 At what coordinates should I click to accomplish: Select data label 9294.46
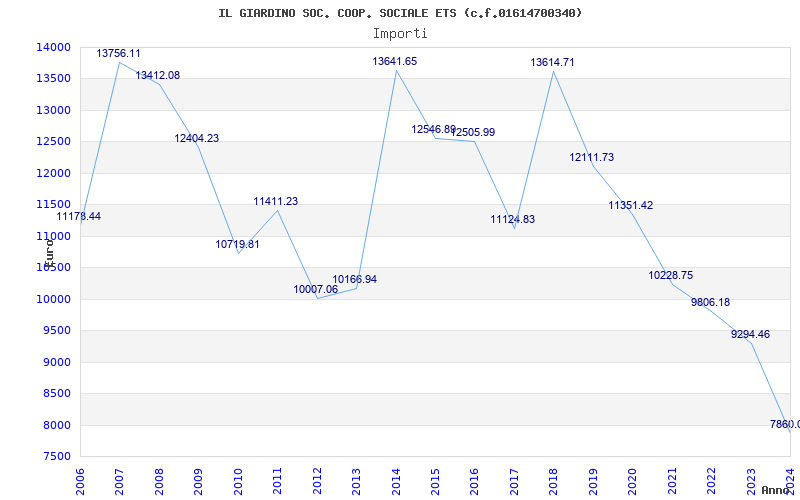[751, 335]
